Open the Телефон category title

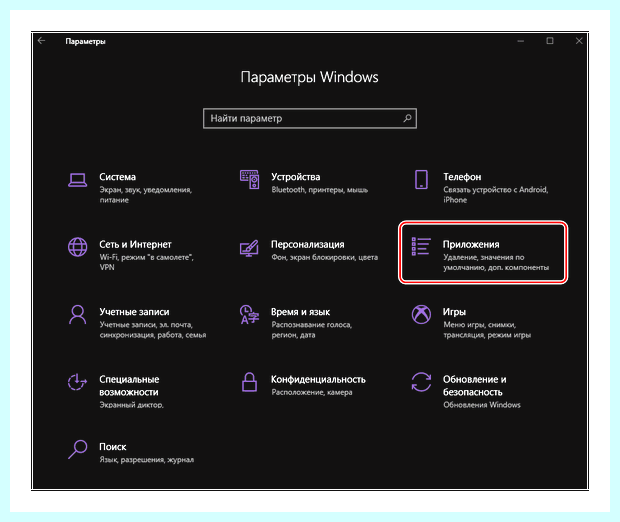pos(462,177)
